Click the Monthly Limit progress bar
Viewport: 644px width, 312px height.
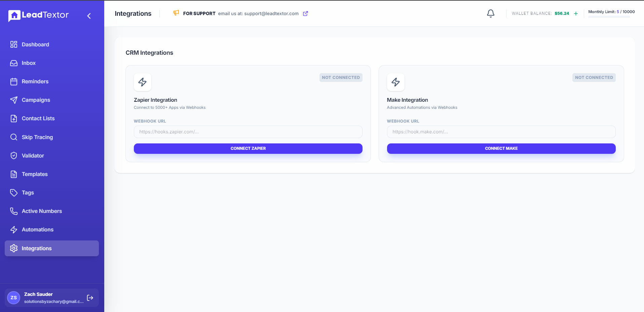tap(609, 17)
